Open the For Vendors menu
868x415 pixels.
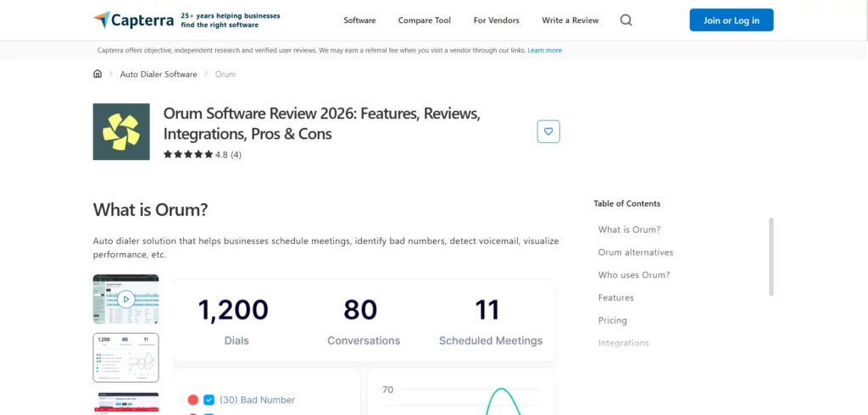coord(497,20)
